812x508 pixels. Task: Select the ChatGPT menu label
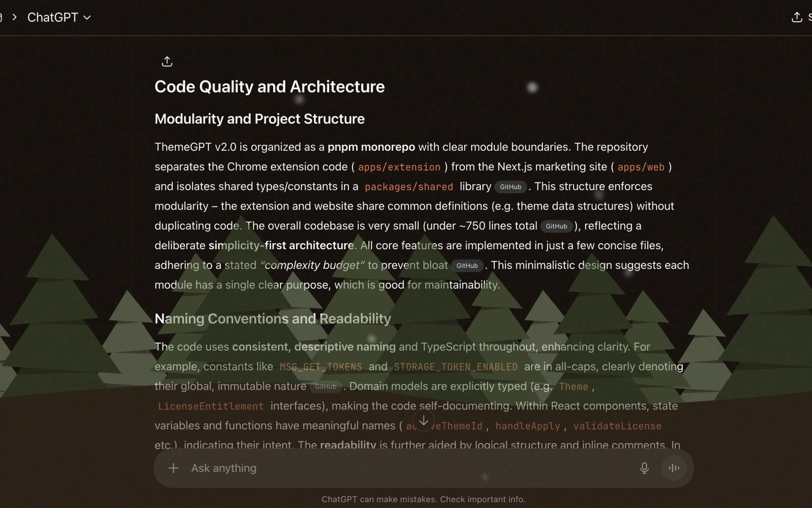click(54, 17)
